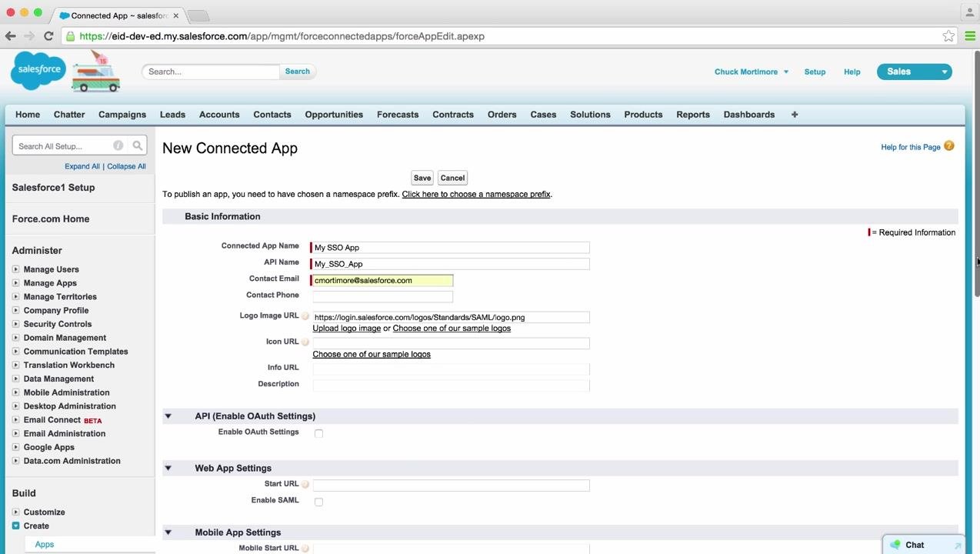The width and height of the screenshot is (980, 554).
Task: Switch to the Chatter tab
Action: click(x=69, y=115)
